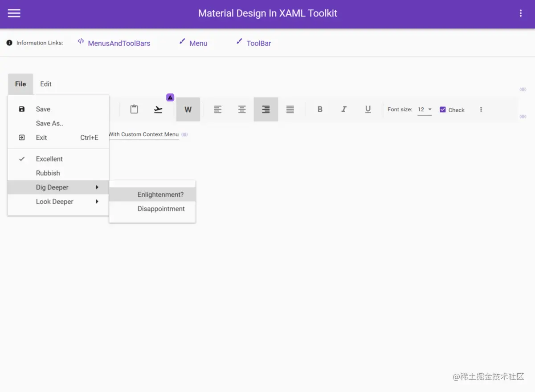Choose Save As.. menu item
Image resolution: width=535 pixels, height=392 pixels.
click(x=58, y=123)
